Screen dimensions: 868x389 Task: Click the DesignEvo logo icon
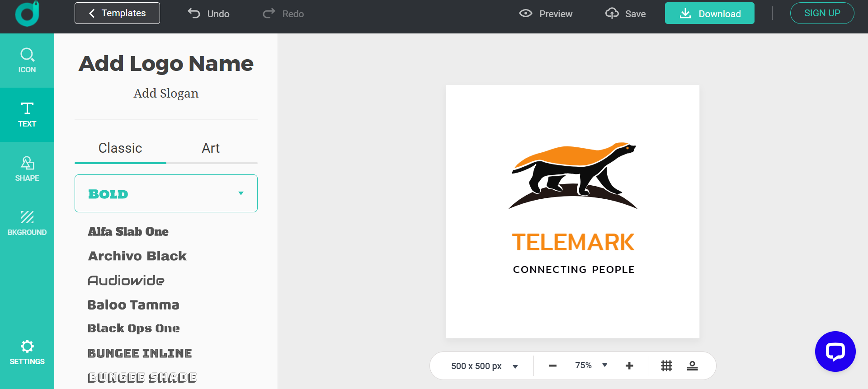point(27,14)
